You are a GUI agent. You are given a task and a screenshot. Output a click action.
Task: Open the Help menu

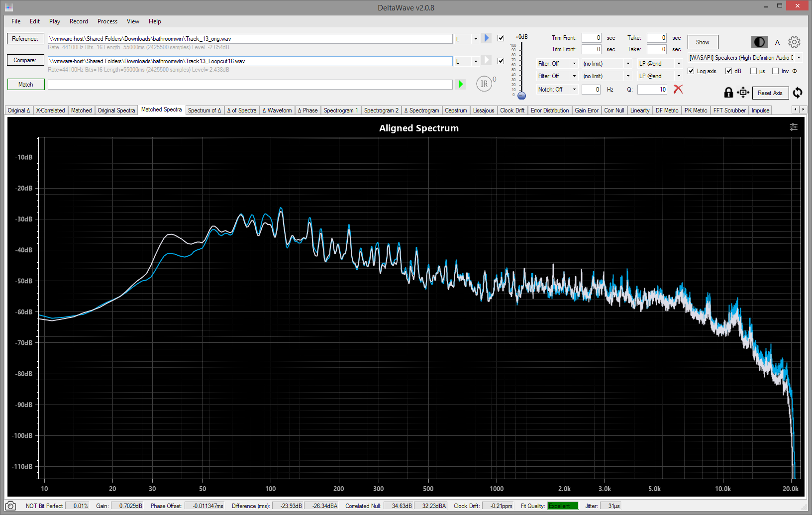tap(155, 21)
